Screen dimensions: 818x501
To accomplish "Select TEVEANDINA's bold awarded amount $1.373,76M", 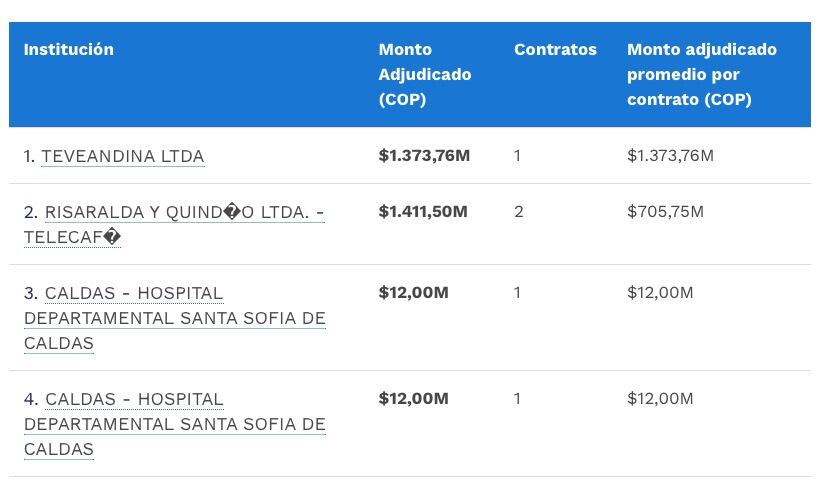I will (x=424, y=156).
